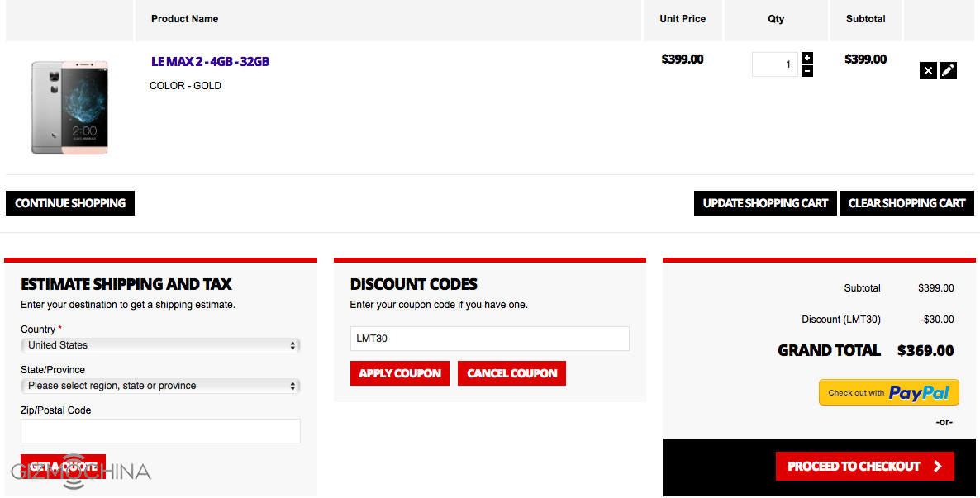Click the Le Max 2 phone thumbnail

[x=69, y=107]
